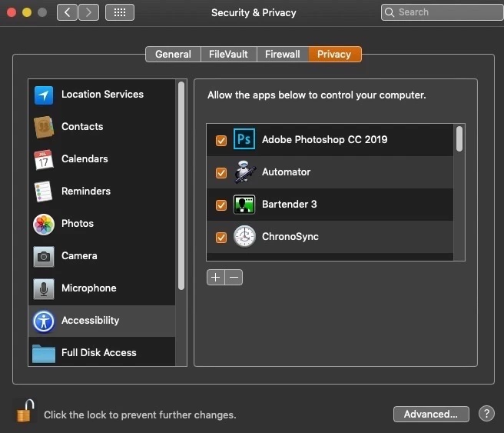Select the Camera icon in sidebar
Image resolution: width=504 pixels, height=433 pixels.
pyautogui.click(x=44, y=256)
